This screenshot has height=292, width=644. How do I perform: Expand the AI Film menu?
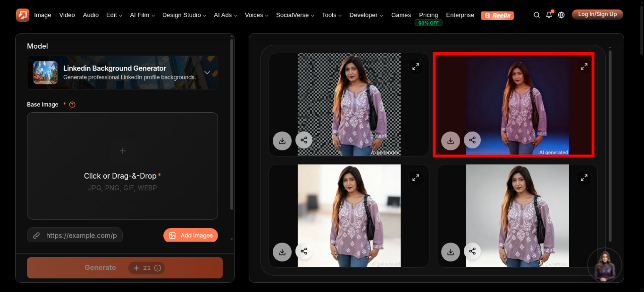tap(142, 15)
